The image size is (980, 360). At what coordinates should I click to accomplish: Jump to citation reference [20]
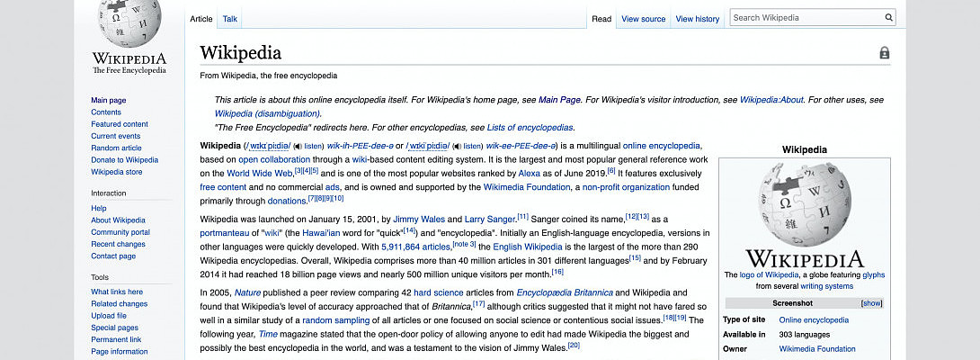pyautogui.click(x=574, y=345)
